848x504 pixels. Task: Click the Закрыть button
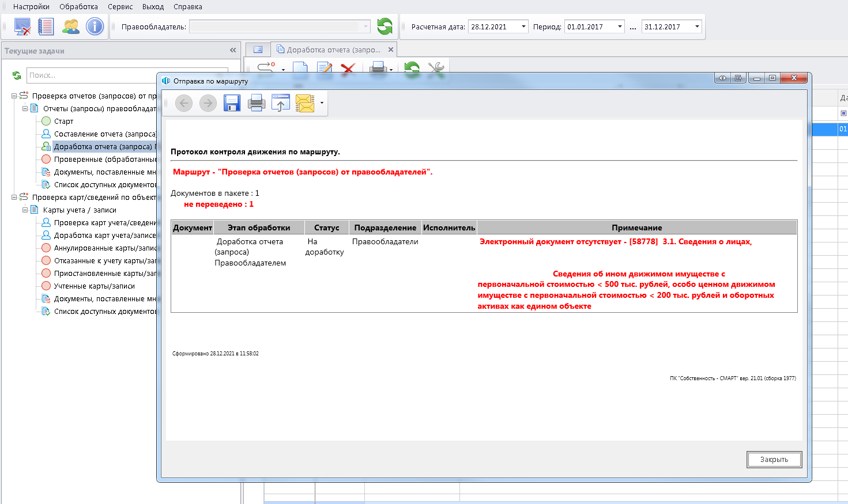click(774, 460)
